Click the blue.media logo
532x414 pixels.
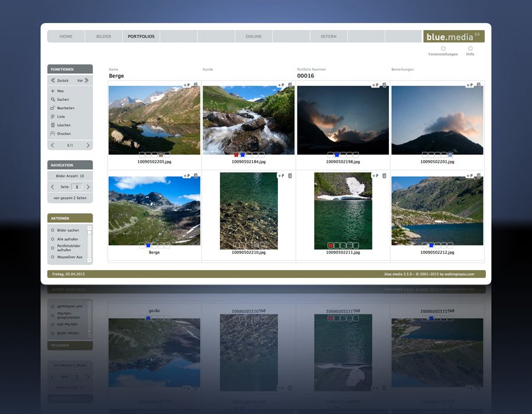453,36
